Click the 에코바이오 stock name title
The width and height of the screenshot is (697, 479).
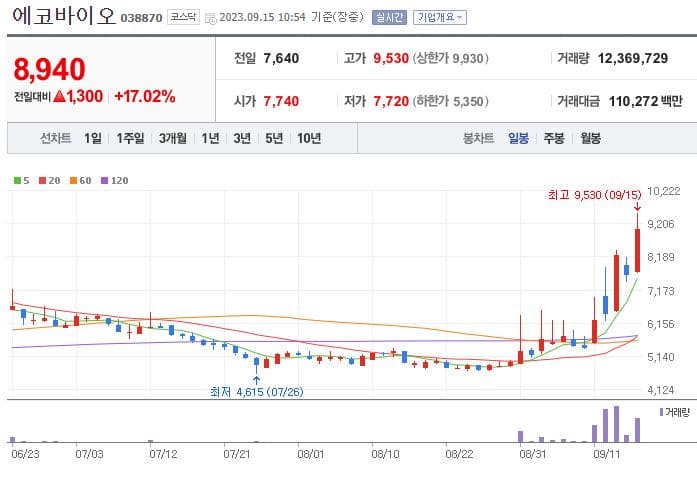pos(64,15)
